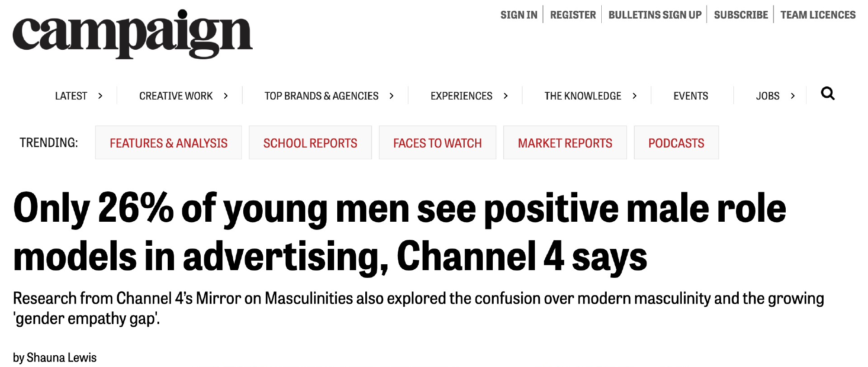The height and width of the screenshot is (367, 868).
Task: Click the Subscribe link
Action: [741, 15]
